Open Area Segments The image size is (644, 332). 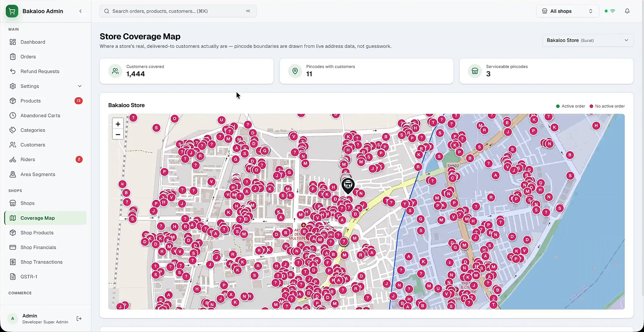[x=45, y=174]
